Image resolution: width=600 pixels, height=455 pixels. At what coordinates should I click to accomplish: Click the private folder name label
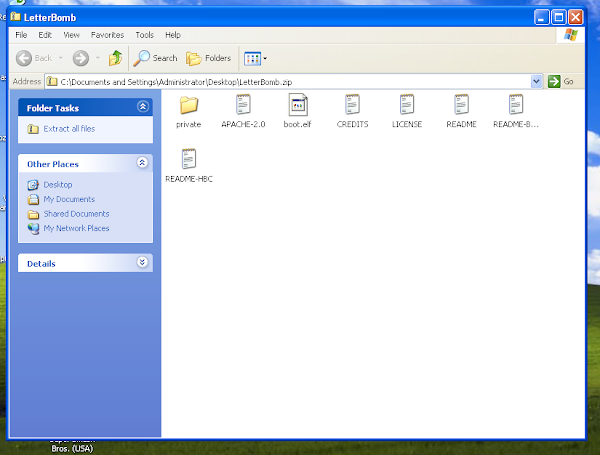(x=189, y=125)
